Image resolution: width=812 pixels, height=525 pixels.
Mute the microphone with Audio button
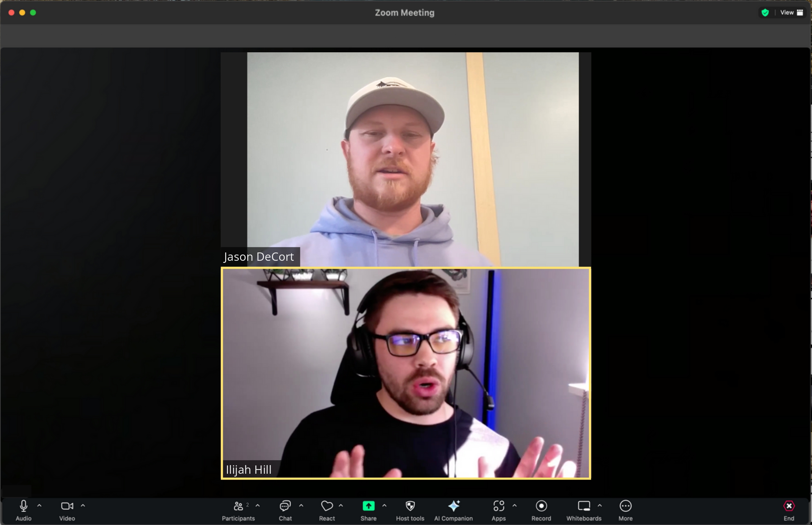click(24, 510)
